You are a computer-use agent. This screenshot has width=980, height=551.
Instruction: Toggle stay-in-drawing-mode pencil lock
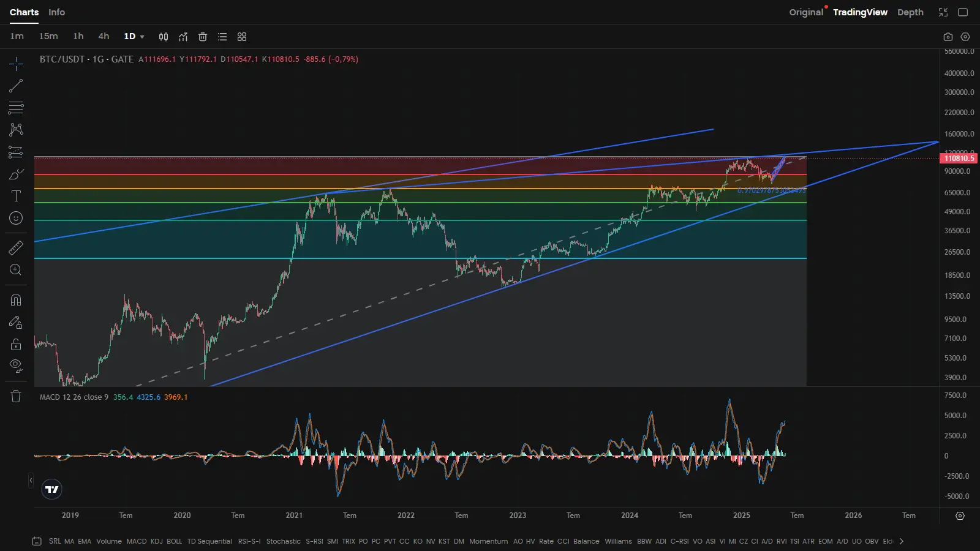tap(16, 322)
